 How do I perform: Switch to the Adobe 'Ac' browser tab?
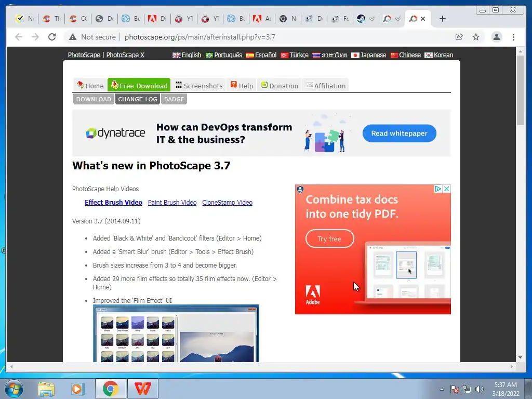[x=262, y=19]
